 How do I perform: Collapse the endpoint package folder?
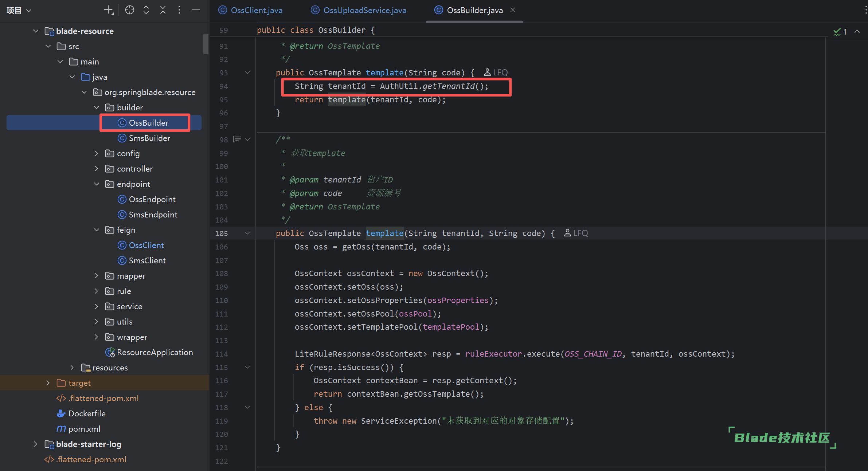pyautogui.click(x=96, y=184)
